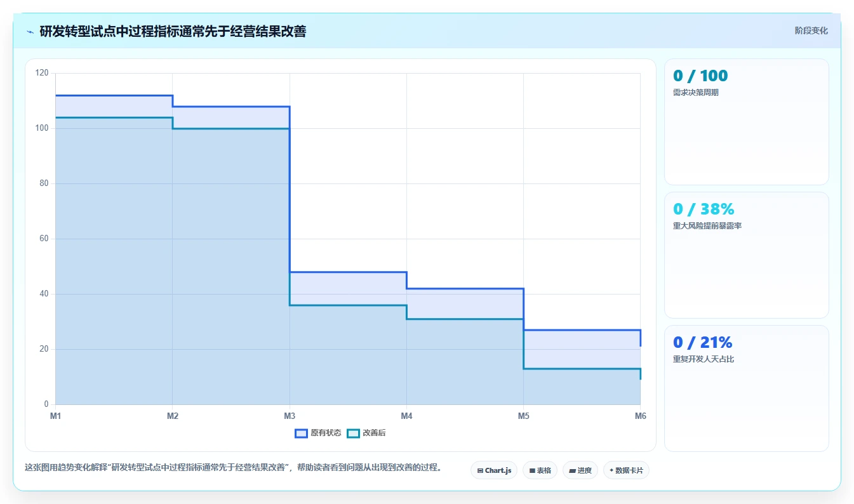Viewport: 854px width, 504px height.
Task: Click the 原有状态 legend label
Action: click(326, 433)
